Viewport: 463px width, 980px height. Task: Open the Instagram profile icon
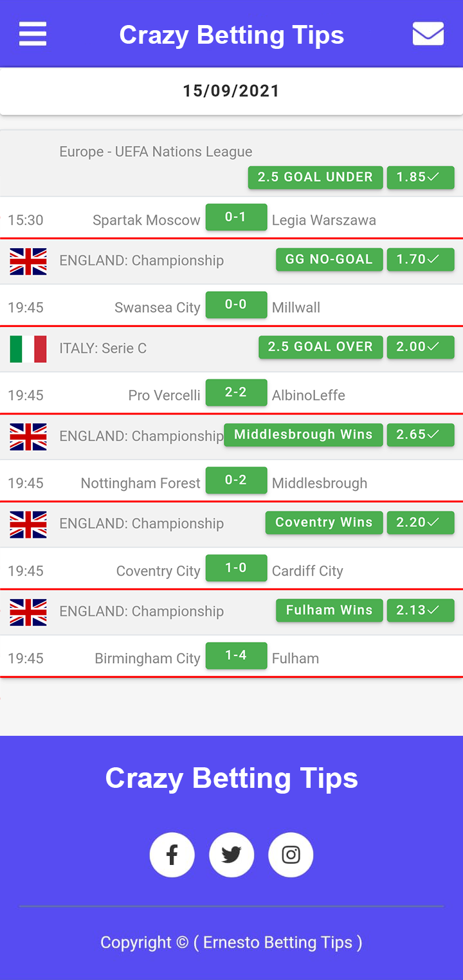point(291,855)
